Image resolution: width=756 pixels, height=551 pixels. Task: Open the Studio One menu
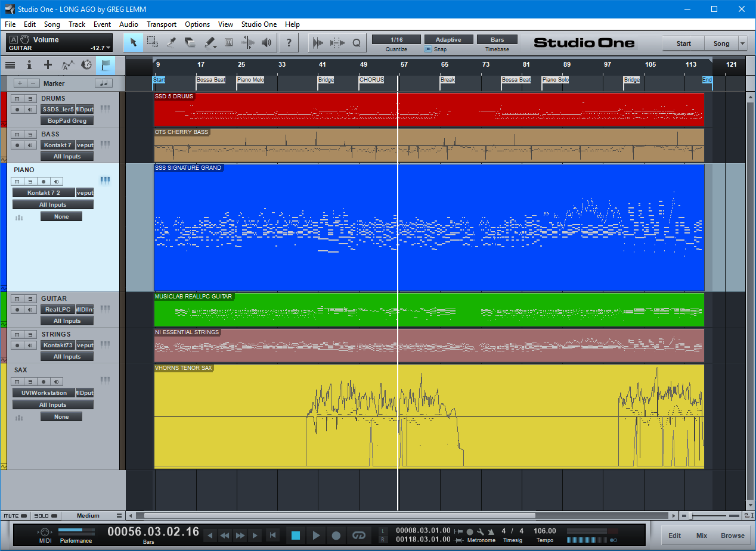(259, 24)
